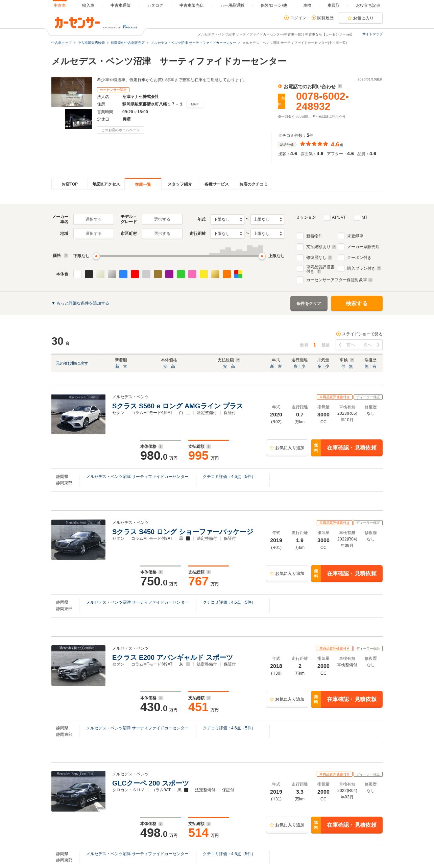Open the GLC coupe car thumbnail
Image resolution: width=434 pixels, height=868 pixels.
(x=78, y=791)
